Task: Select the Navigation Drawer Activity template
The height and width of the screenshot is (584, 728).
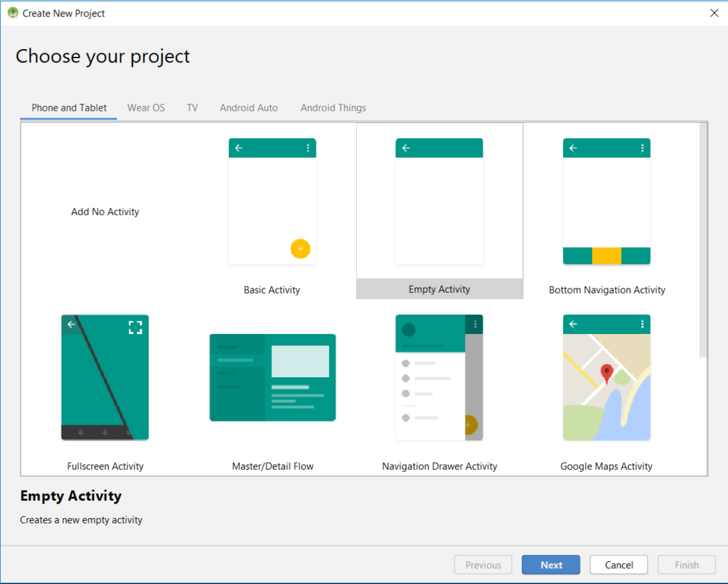Action: [x=439, y=377]
